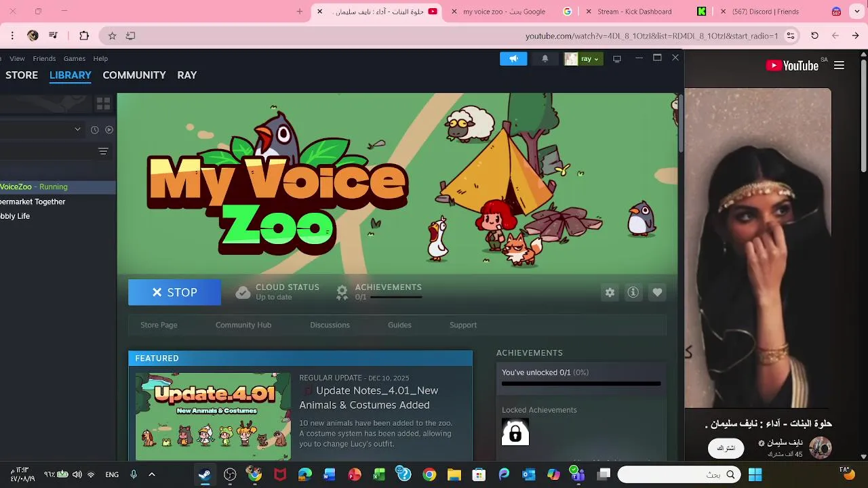
Task: Open Steam LIBRARY section
Action: pos(71,75)
